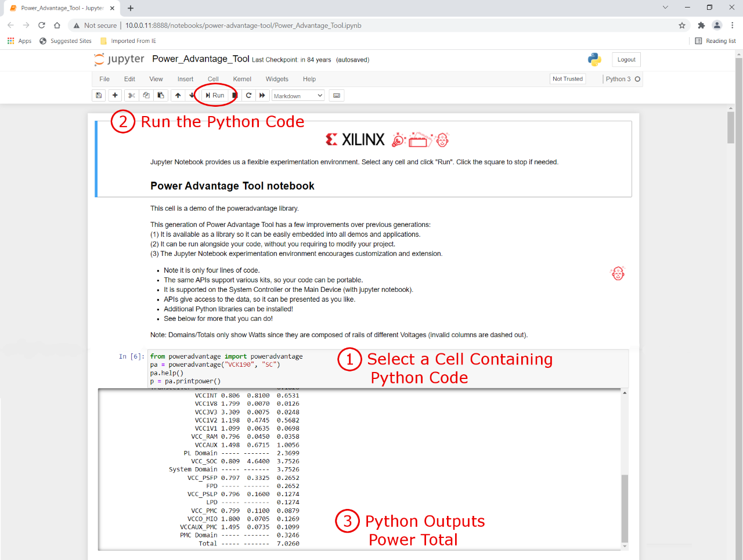Go forward in browser

26,25
